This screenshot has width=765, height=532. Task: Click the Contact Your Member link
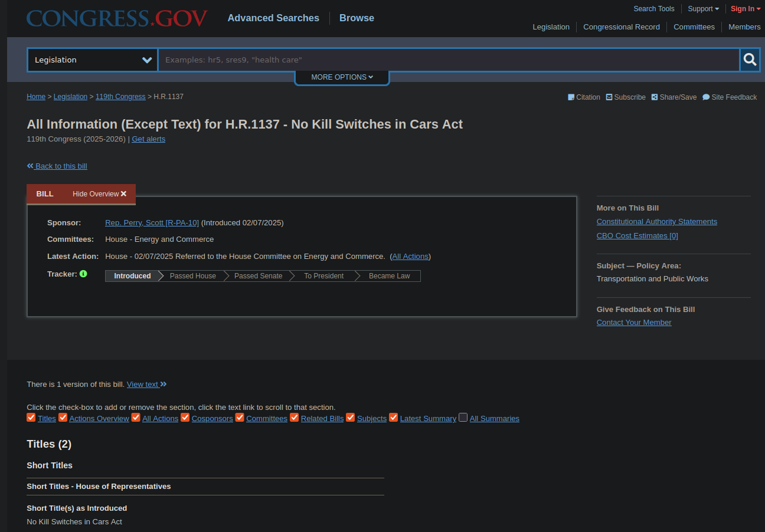point(634,323)
